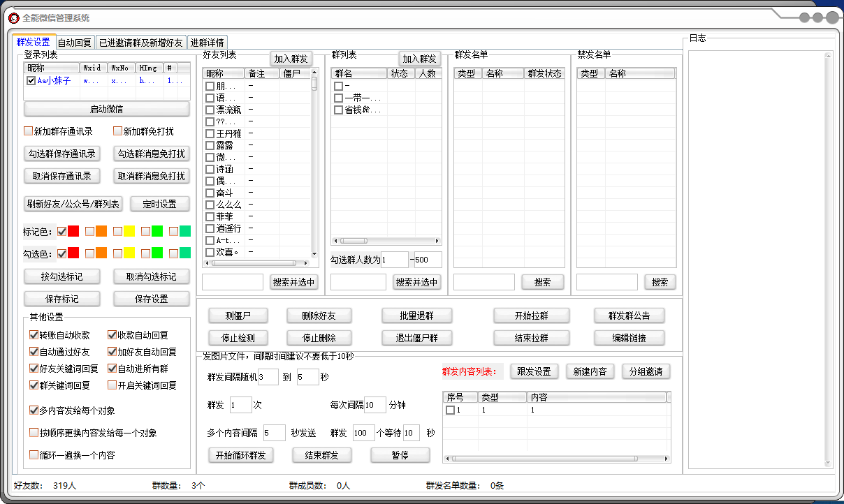Screen dimensions: 844x504
Task: Open 分组邀请 settings
Action: tap(648, 371)
